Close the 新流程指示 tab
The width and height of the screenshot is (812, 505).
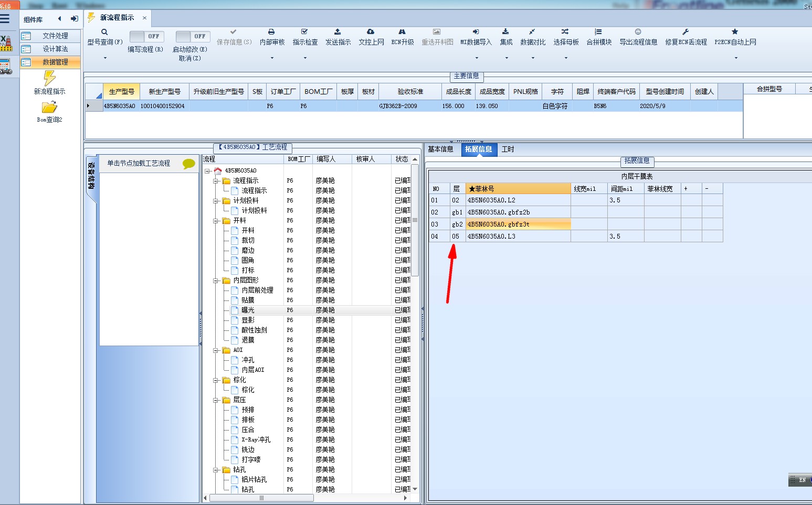[x=144, y=18]
